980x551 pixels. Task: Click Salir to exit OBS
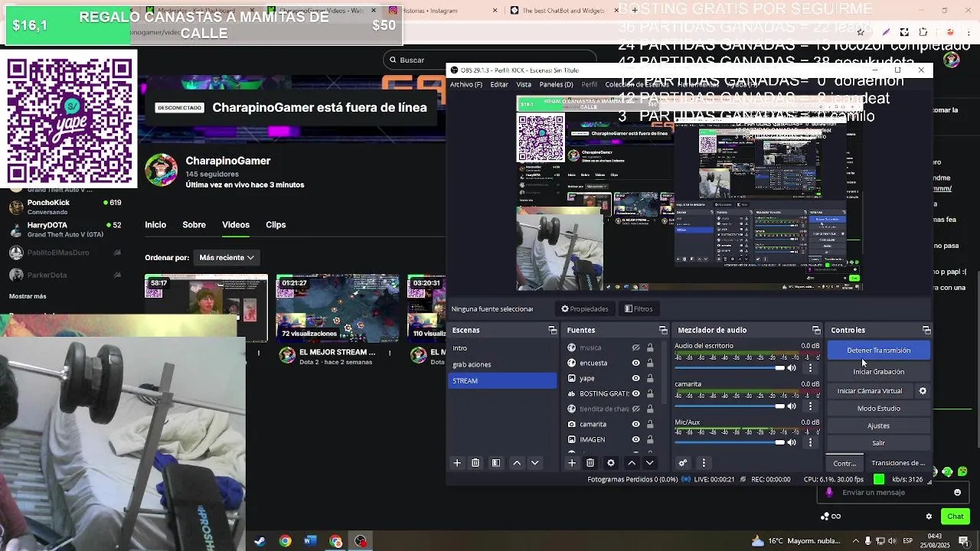point(879,443)
